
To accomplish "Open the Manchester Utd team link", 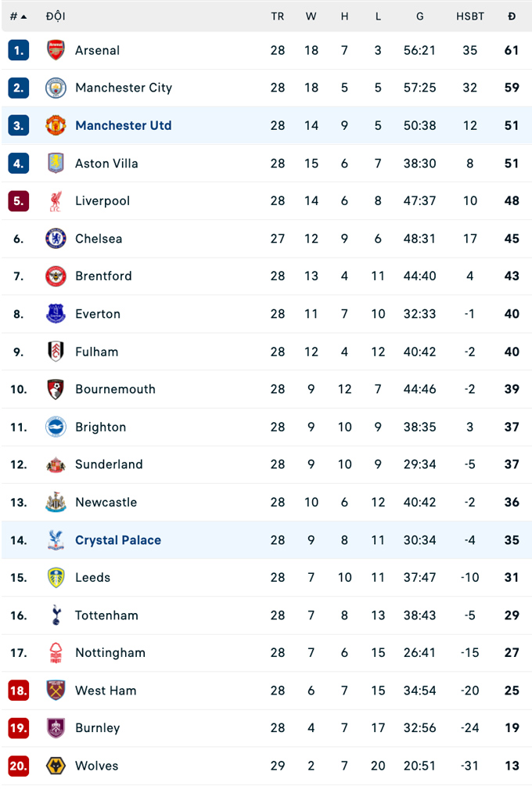I will 123,125.
